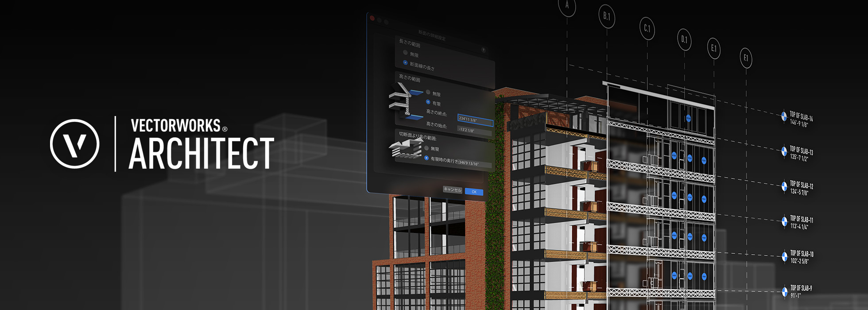Click the TOP OF SLAB-10 label
The width and height of the screenshot is (868, 310).
coord(802,254)
